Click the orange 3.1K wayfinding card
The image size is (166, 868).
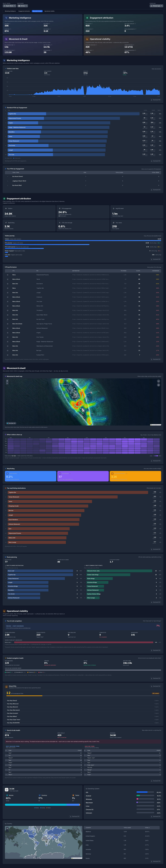pyautogui.click(x=135, y=476)
